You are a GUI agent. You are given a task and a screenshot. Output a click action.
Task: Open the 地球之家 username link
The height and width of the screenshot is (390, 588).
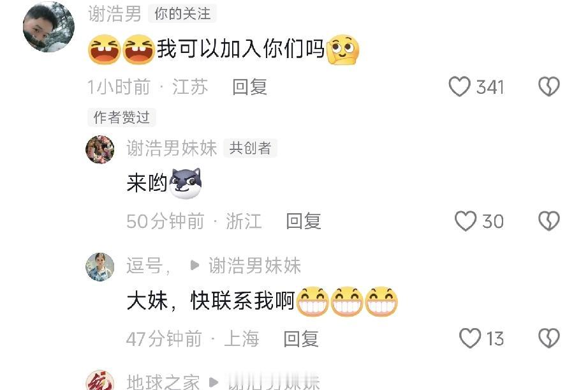[x=163, y=382]
